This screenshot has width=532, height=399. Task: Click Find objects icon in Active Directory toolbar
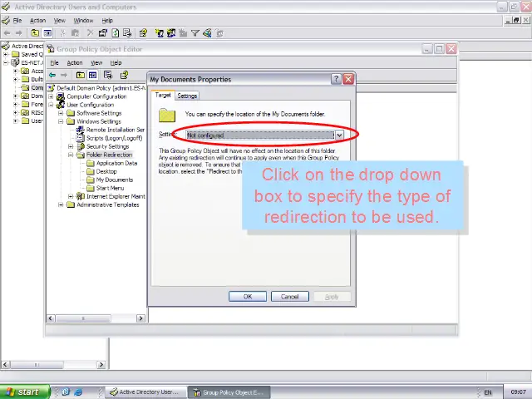(x=207, y=33)
